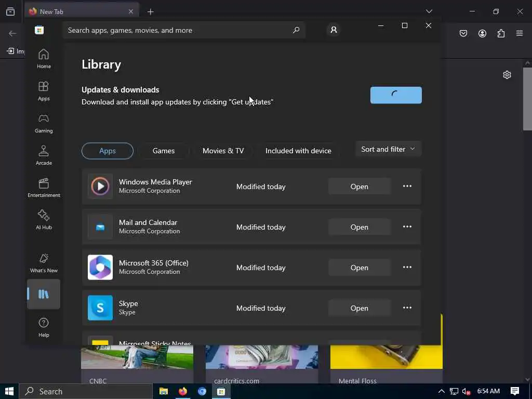This screenshot has width=532, height=399.
Task: Open more options for Microsoft 365 (Office)
Action: pos(407,268)
